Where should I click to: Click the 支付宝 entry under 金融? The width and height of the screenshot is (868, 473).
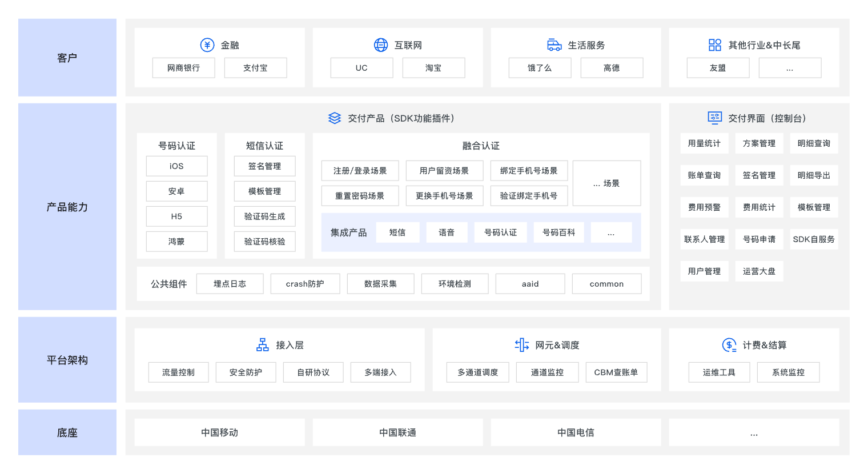[x=255, y=67]
